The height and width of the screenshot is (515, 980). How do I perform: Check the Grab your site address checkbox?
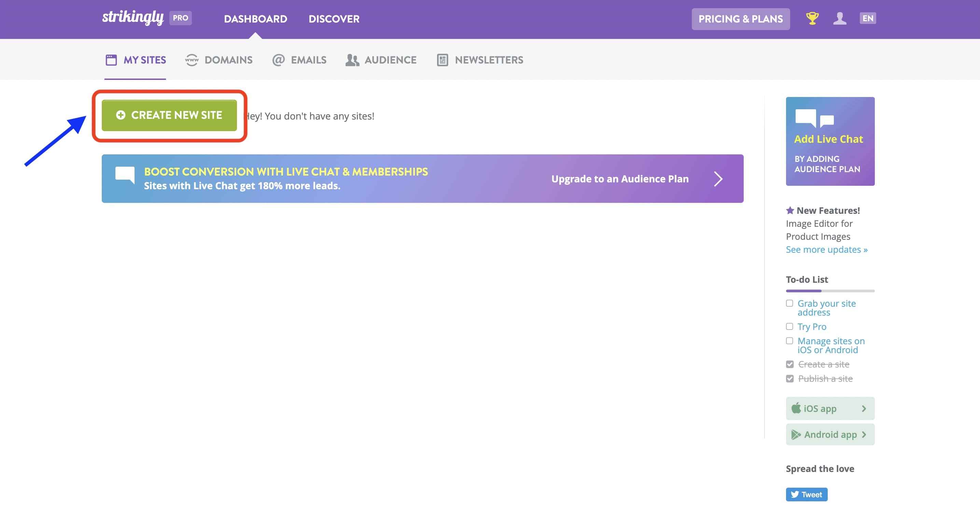[x=789, y=304]
